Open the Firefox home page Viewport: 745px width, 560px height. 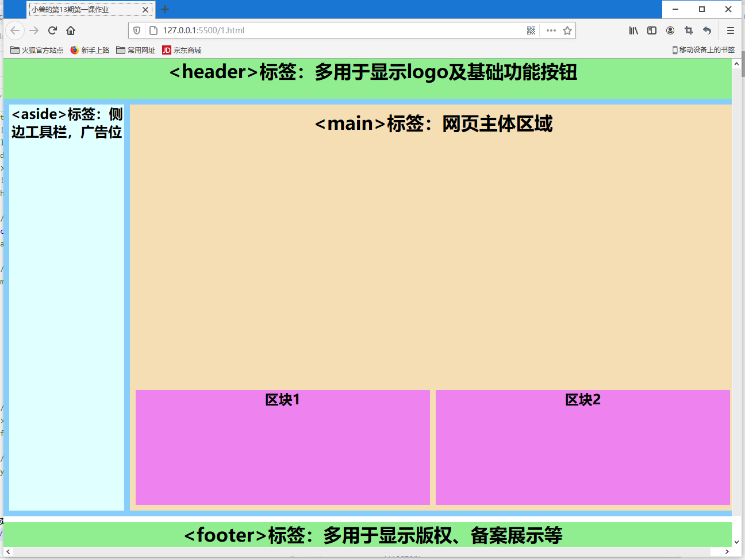click(x=71, y=30)
